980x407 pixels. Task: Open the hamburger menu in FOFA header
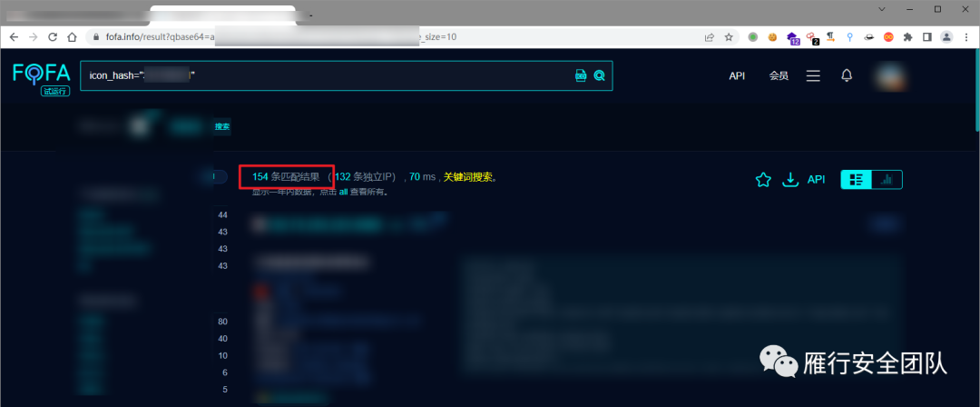tap(813, 75)
